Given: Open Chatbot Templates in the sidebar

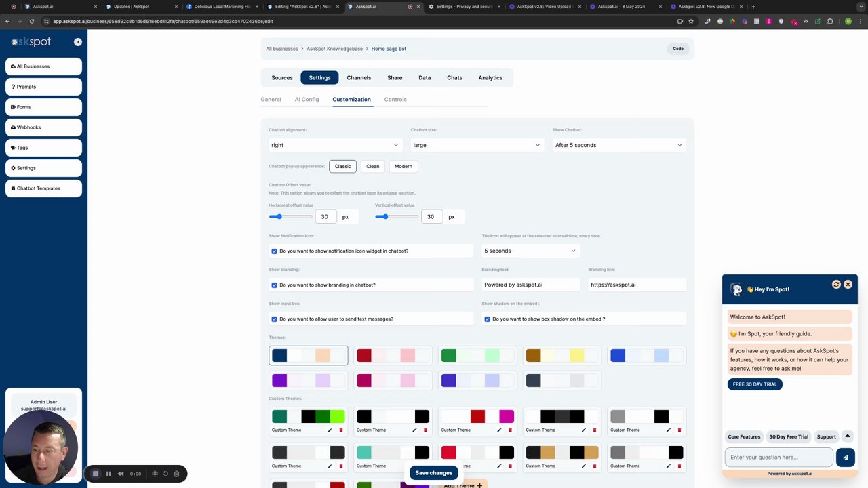Looking at the screenshot, I should (43, 188).
